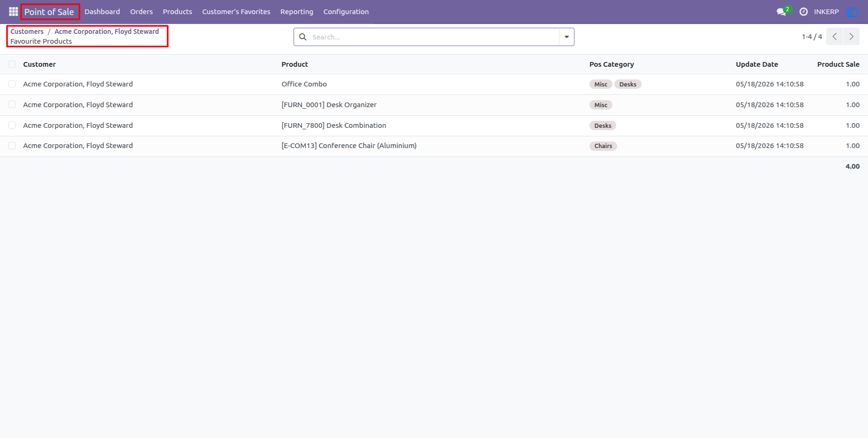The width and height of the screenshot is (868, 438).
Task: Go back to Customers breadcrumb
Action: pos(27,31)
